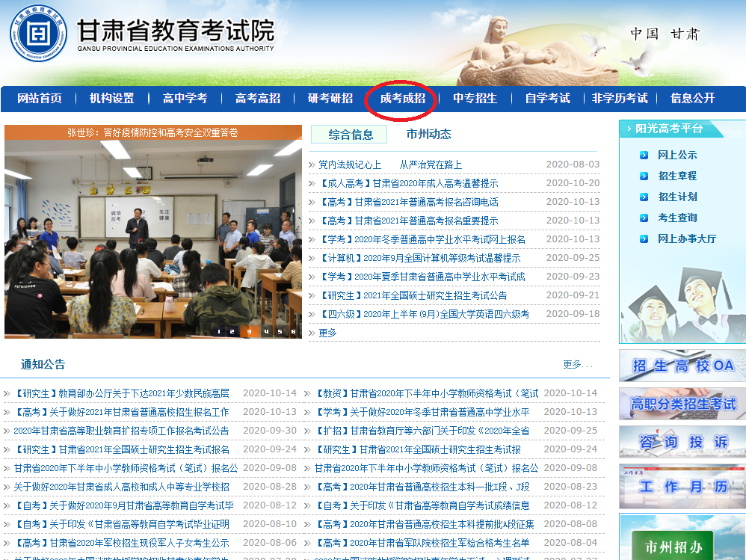Switch to the 市州动态 tab
This screenshot has height=560, width=746.
428,135
